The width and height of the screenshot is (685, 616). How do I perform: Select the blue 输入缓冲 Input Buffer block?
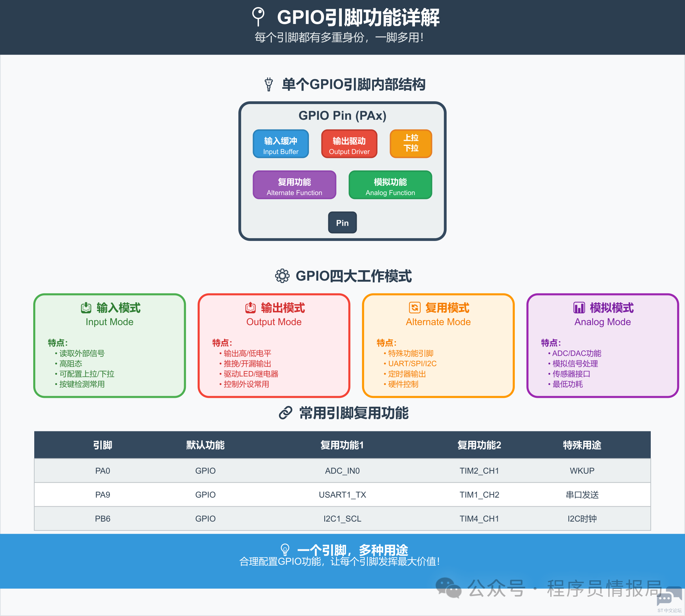tap(281, 144)
